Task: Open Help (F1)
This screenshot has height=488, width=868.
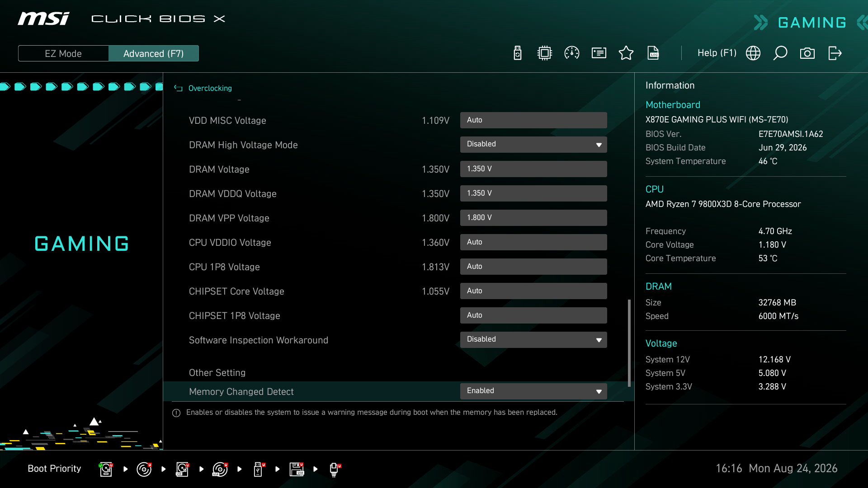Action: (717, 53)
